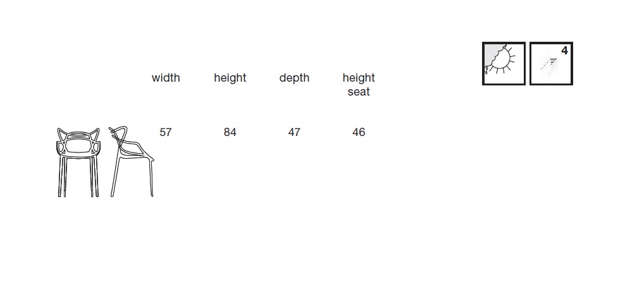Click the "depth" column header
Screen dimensions: 644x291
click(294, 78)
